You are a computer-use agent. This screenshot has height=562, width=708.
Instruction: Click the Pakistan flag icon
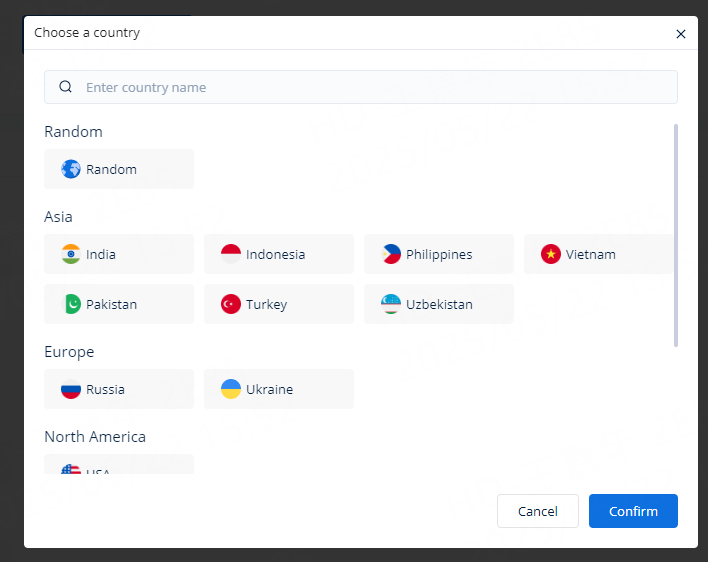pyautogui.click(x=71, y=304)
